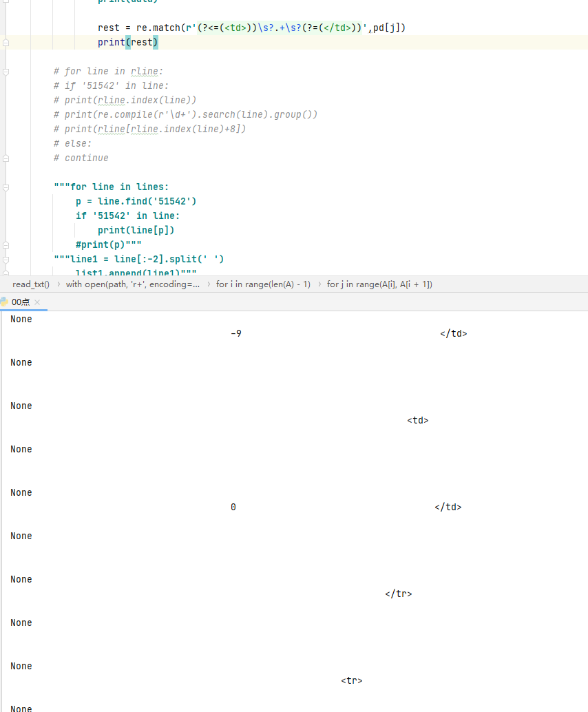Click the Python icon on the run tab
Viewport: 588px width, 712px height.
tap(5, 302)
